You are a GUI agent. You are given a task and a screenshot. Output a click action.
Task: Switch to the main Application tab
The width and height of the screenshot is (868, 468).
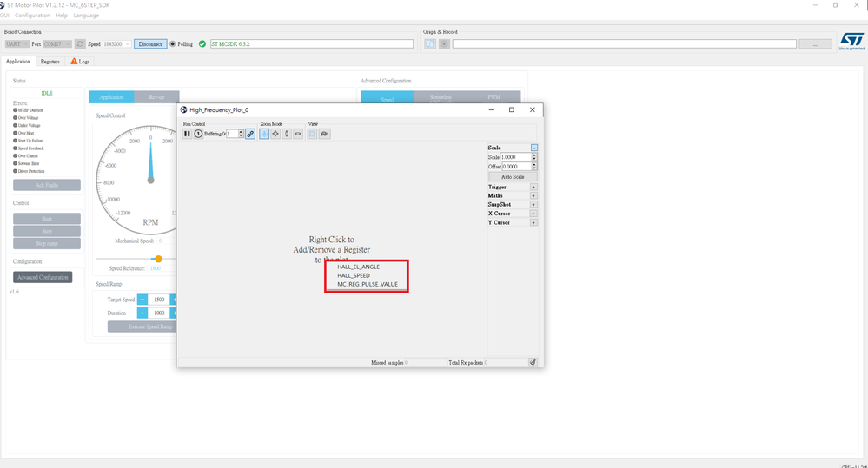18,62
